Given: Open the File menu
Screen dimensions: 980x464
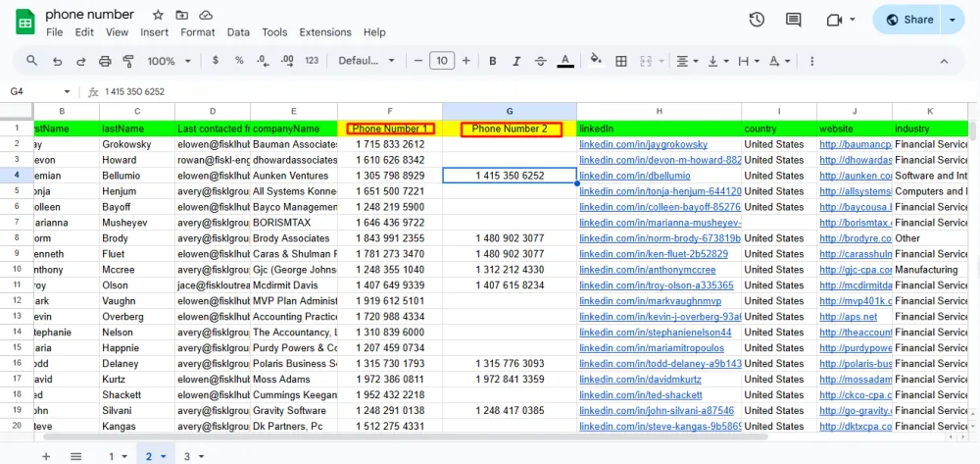Looking at the screenshot, I should point(54,32).
